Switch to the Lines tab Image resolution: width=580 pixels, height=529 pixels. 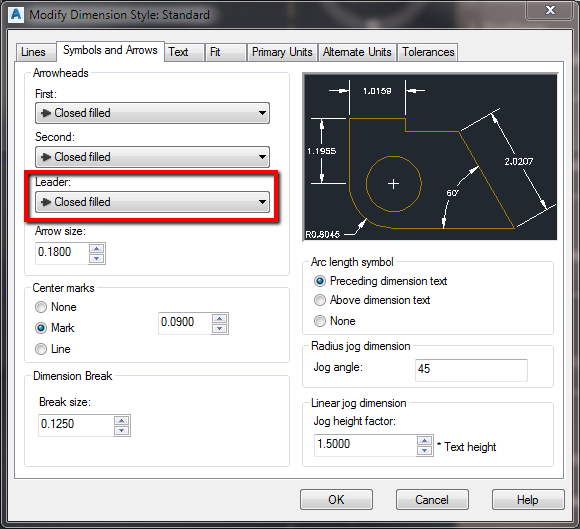(x=36, y=52)
